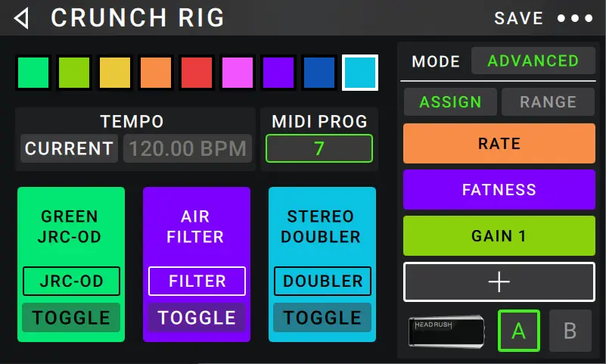Change the ADVANCED mode setting
Image resolution: width=606 pixels, height=364 pixels.
(x=533, y=61)
